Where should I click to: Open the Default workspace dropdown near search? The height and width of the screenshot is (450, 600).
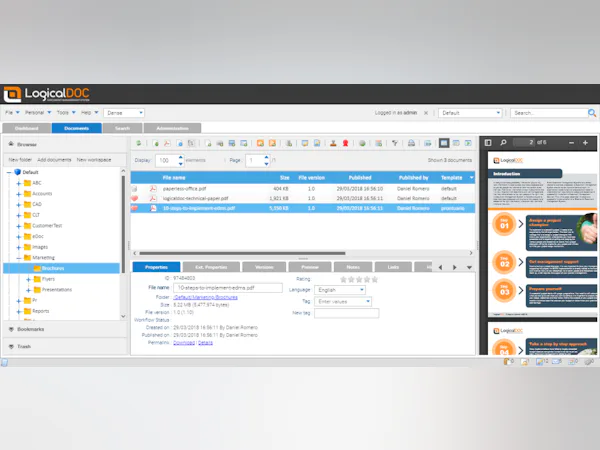(470, 113)
